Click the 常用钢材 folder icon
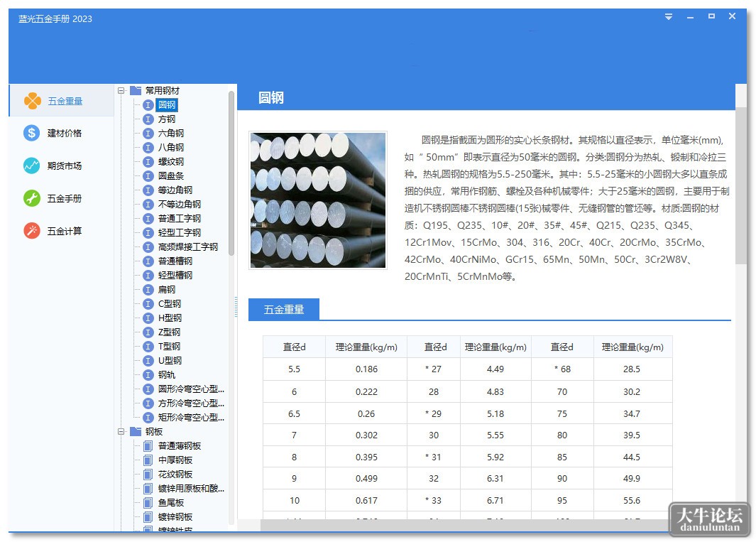This screenshot has height=542, width=756. click(x=136, y=90)
